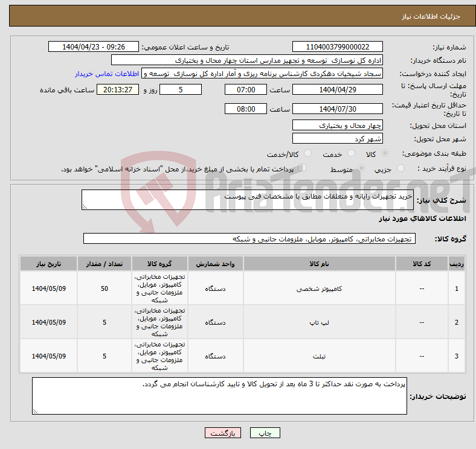This screenshot has width=476, height=449.
Task: Click the گروه کالا column header
Action: (x=159, y=264)
